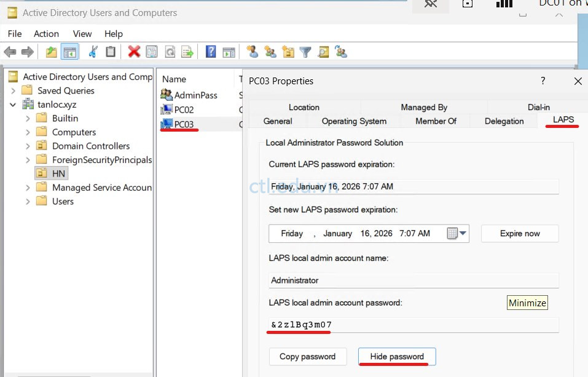
Task: Minimize the LAPS password display
Action: [x=527, y=302]
